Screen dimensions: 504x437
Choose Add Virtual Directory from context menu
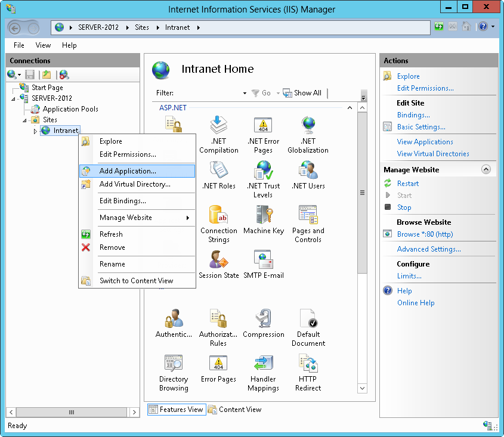pos(137,184)
